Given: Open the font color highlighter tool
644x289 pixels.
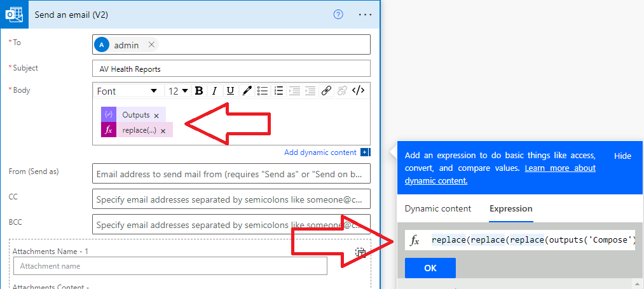Looking at the screenshot, I should point(247,91).
